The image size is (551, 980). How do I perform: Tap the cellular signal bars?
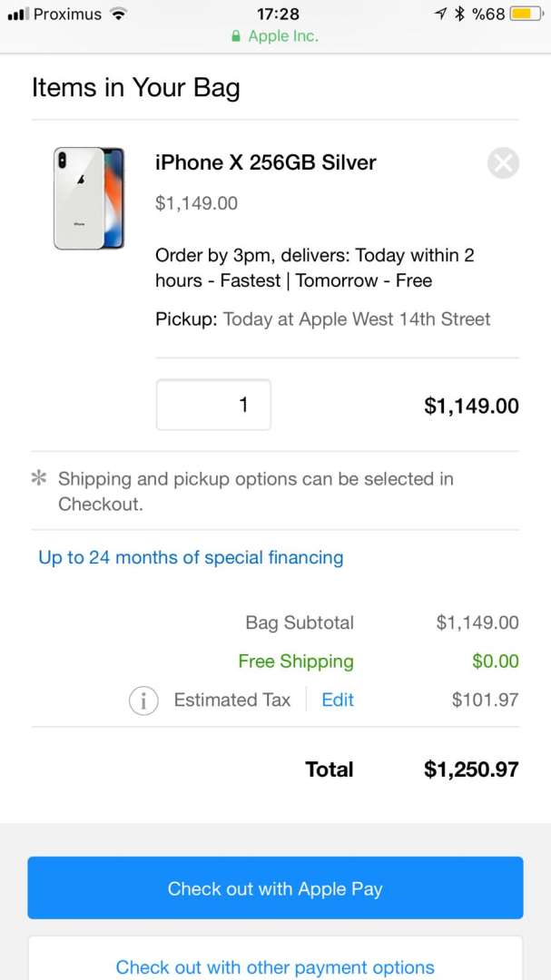point(18,15)
